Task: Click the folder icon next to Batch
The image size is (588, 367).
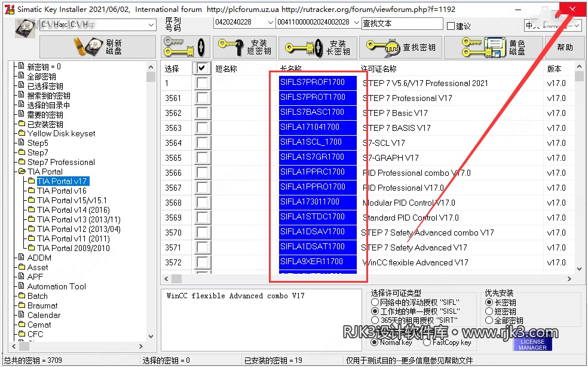Action: (22, 296)
